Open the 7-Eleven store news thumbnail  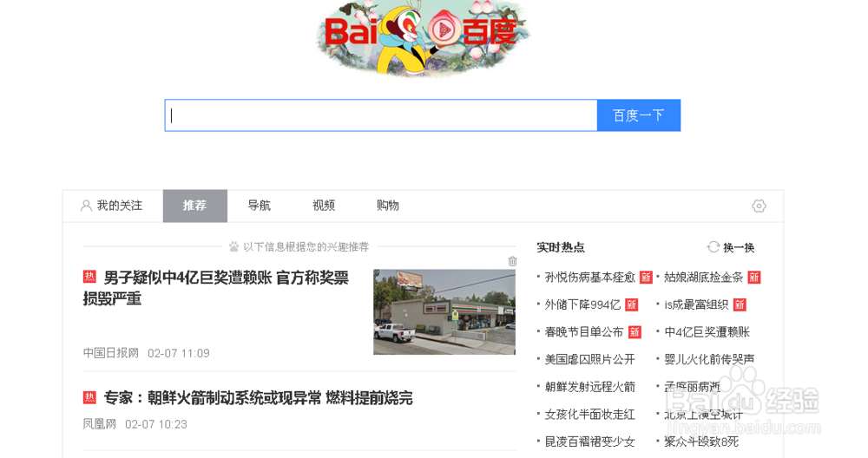coord(444,312)
